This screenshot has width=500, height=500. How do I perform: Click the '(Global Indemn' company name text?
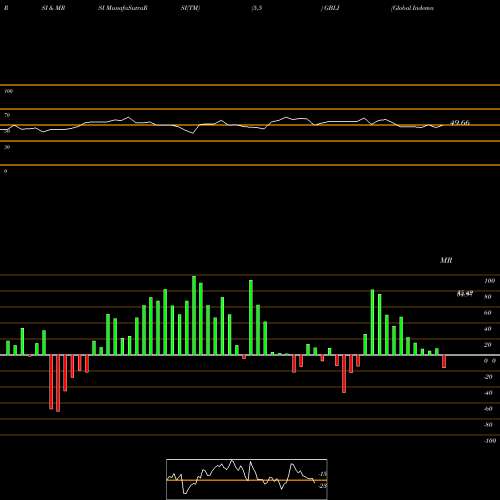[x=412, y=8]
